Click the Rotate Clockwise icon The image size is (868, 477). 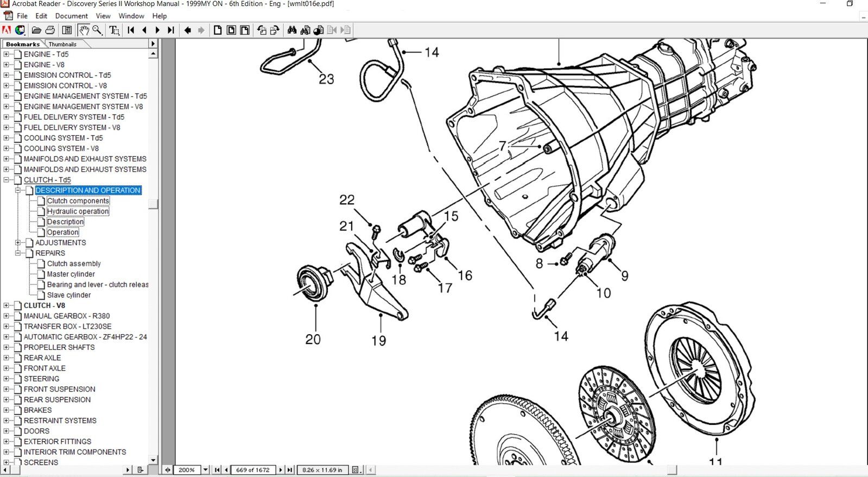pos(275,30)
